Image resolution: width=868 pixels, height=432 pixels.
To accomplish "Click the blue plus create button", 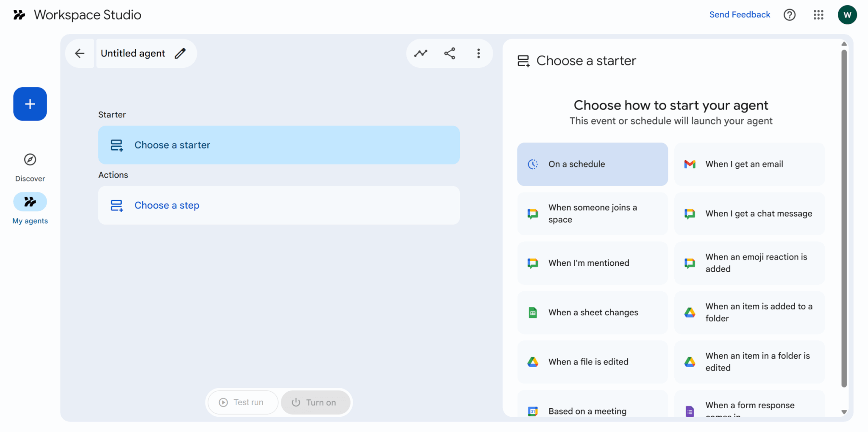I will click(30, 104).
